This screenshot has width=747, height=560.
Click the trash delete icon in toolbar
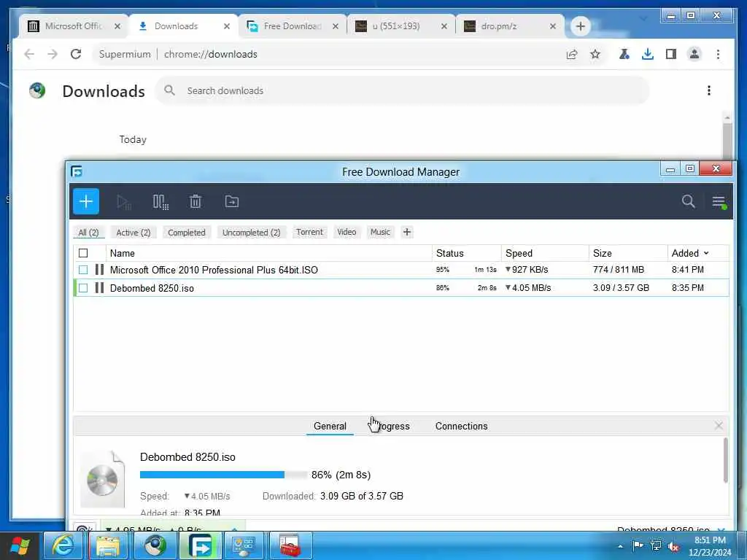click(x=196, y=201)
